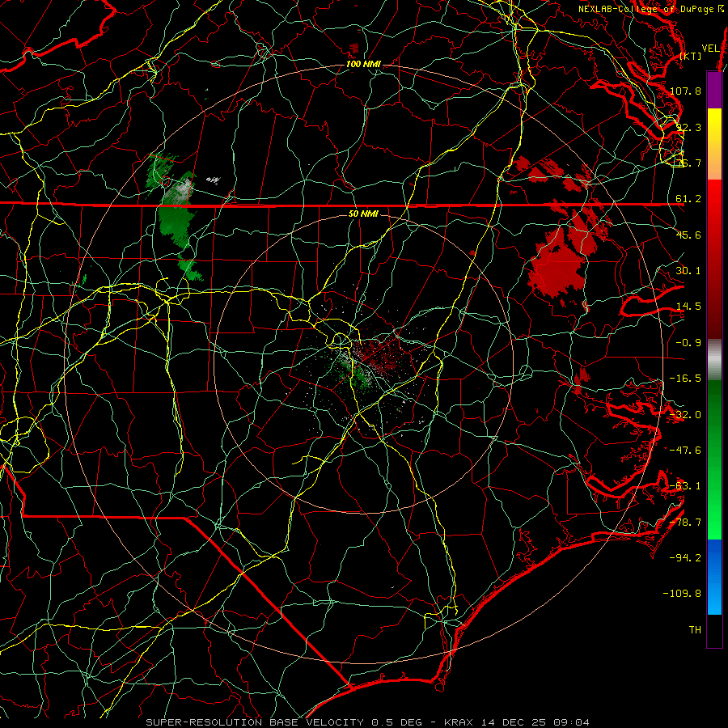Screen dimensions: 728x728
Task: Click the -63.1 legend value
Action: 686,486
